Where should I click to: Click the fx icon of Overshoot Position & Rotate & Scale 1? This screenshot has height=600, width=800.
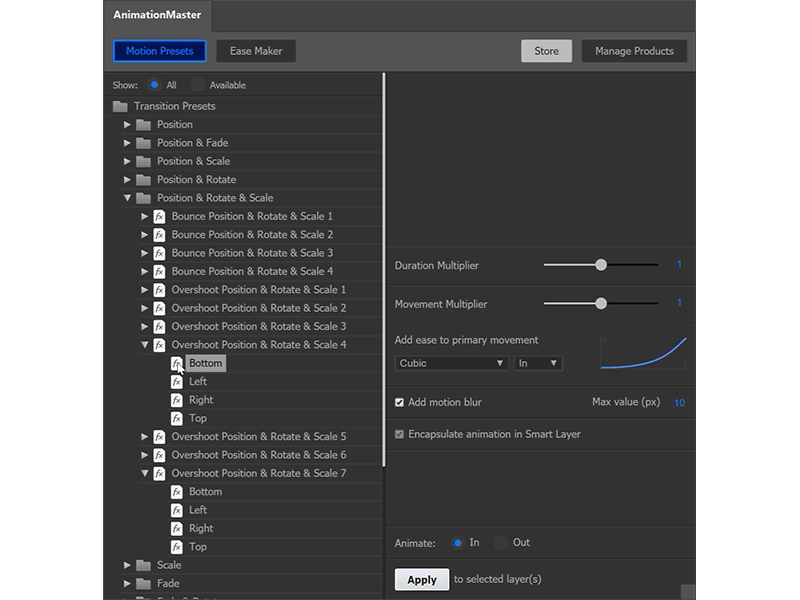click(160, 290)
